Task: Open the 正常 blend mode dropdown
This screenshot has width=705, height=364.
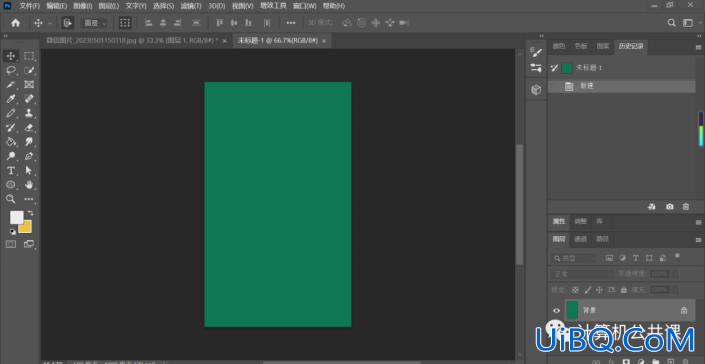Action: pyautogui.click(x=582, y=274)
